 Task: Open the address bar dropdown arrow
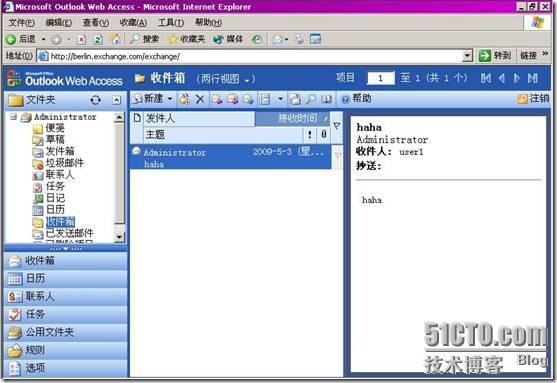pos(467,56)
